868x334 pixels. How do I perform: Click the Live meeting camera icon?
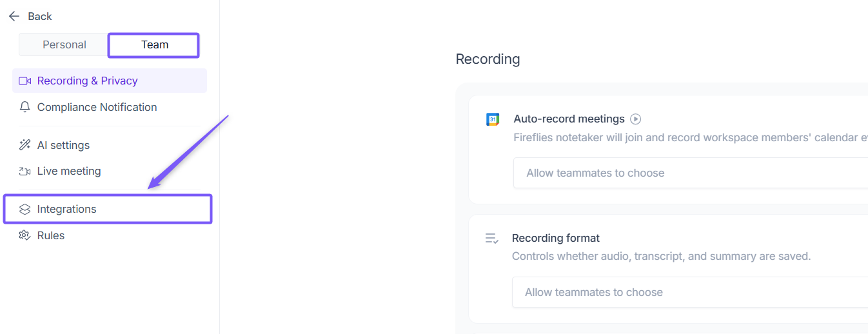[x=25, y=171]
